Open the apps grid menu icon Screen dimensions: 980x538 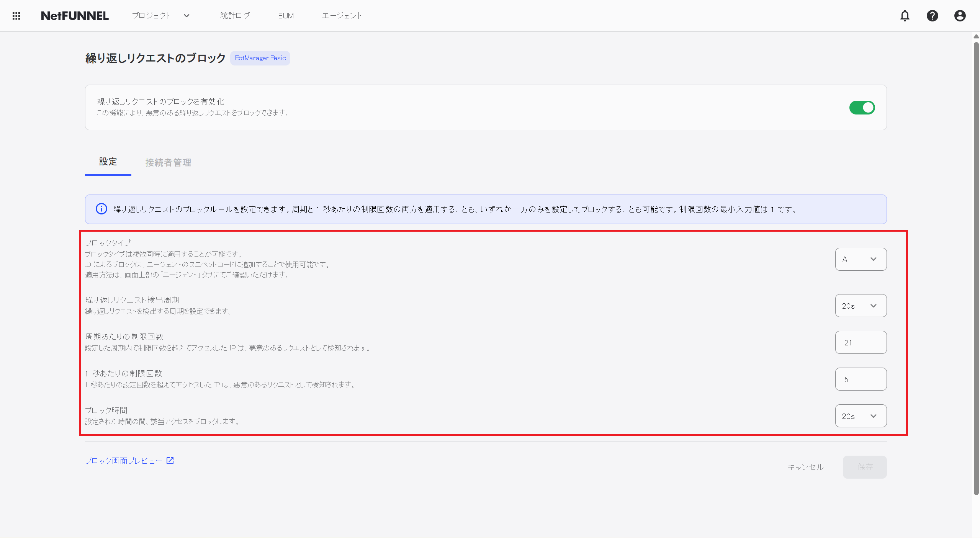click(16, 16)
